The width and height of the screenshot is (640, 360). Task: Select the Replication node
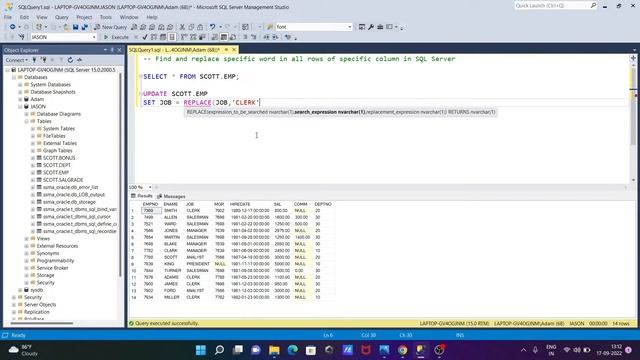tap(37, 312)
